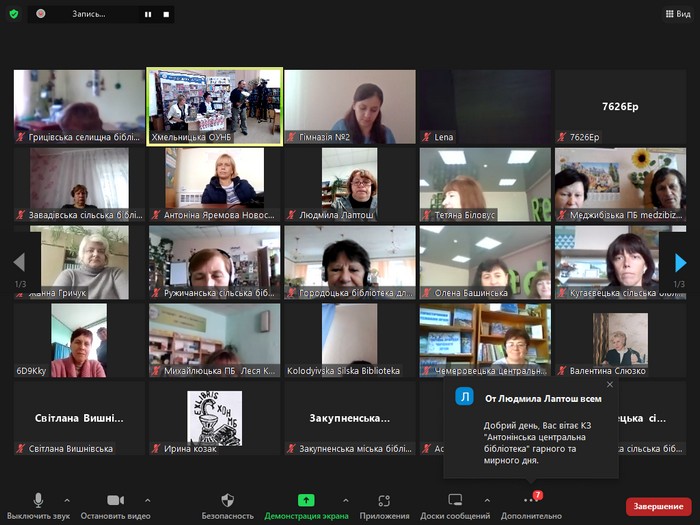Go to previous participants page arrow
Image resolution: width=700 pixels, height=525 pixels.
pyautogui.click(x=19, y=262)
